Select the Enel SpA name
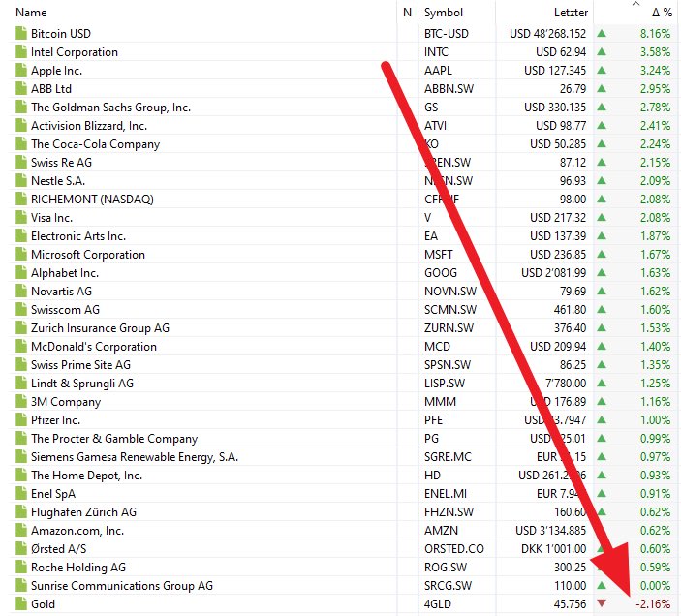 click(53, 494)
